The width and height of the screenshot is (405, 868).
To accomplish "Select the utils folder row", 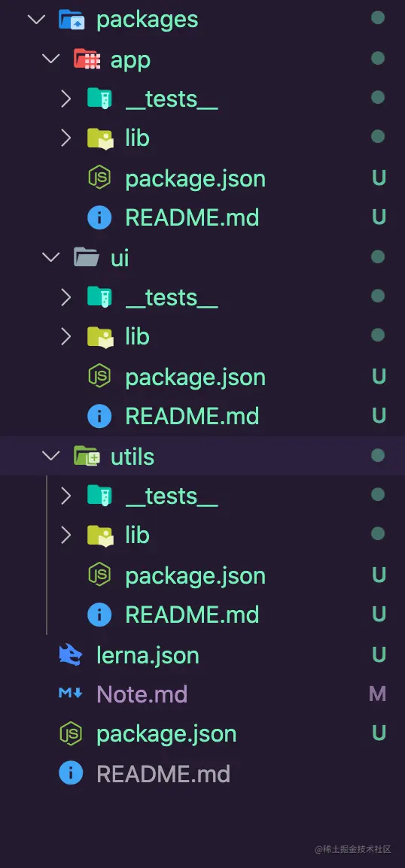I will pos(202,456).
